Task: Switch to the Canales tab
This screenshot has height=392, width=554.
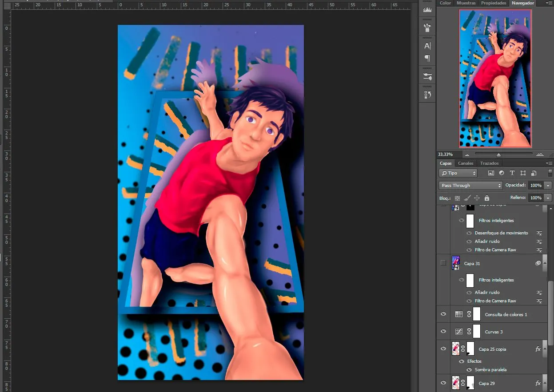Action: [x=466, y=163]
